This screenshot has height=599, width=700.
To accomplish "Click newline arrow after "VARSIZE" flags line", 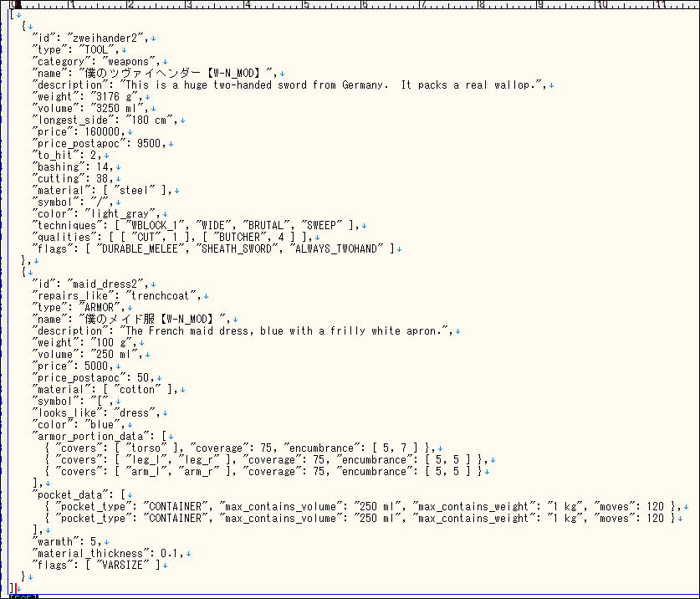I will click(166, 566).
